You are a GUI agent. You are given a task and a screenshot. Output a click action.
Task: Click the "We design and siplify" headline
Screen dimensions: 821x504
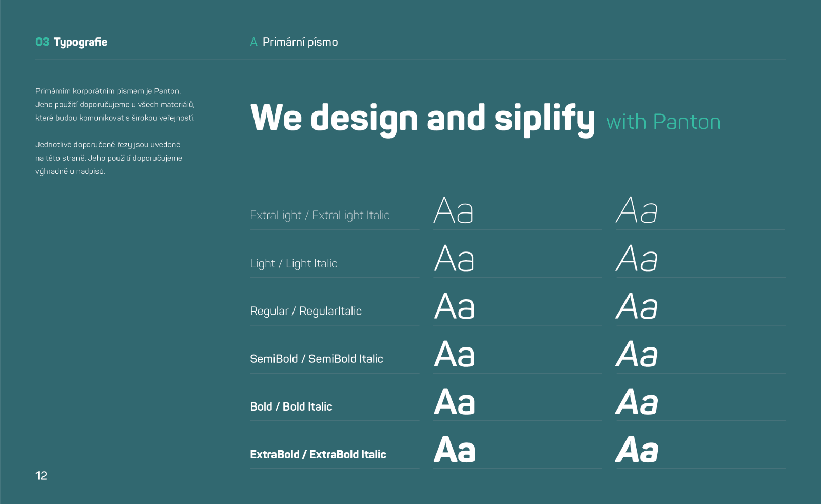(422, 119)
